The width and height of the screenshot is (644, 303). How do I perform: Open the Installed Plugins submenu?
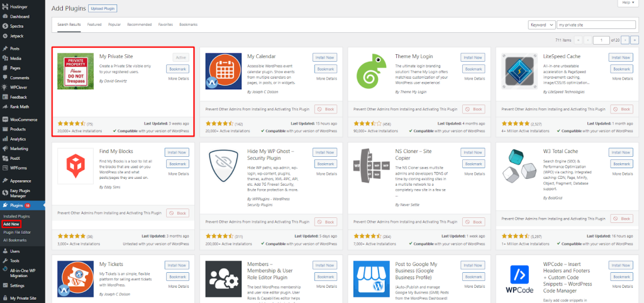[x=16, y=216]
